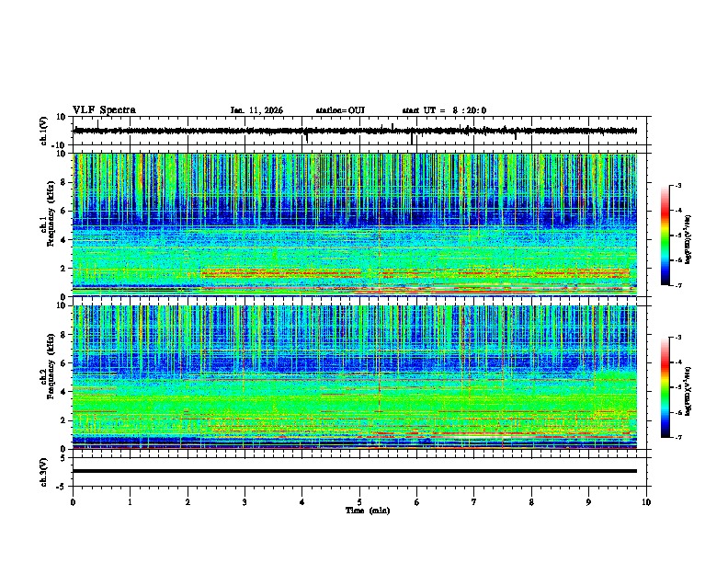Screen dimensions: 728x563
Task: Click the ch.1 "Frequency (kHz)" axis label
Action: 51,214
